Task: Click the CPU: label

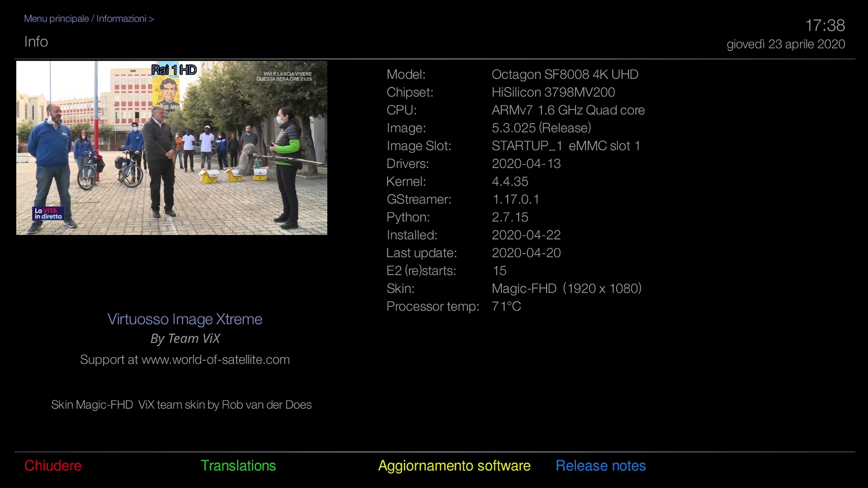Action: click(401, 110)
